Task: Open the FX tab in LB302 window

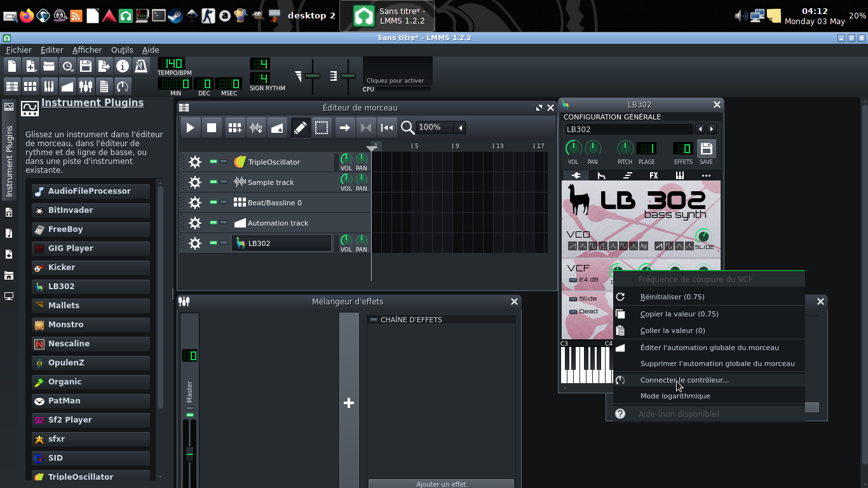Action: click(x=653, y=175)
